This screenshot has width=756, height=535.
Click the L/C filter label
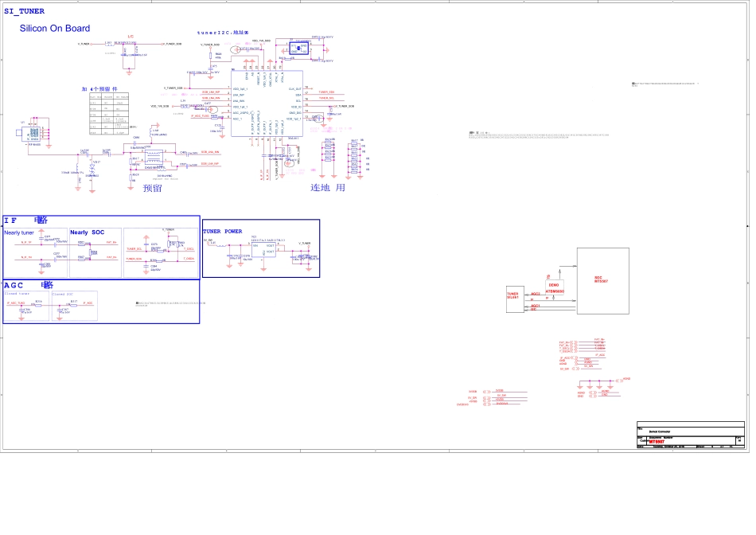pyautogui.click(x=131, y=37)
